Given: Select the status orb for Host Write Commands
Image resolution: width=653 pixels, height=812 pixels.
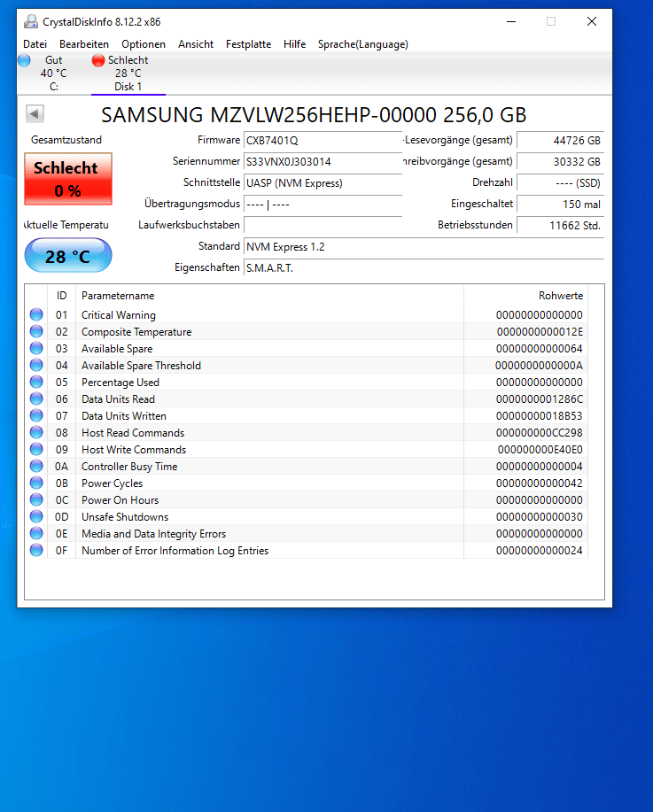Looking at the screenshot, I should [x=36, y=449].
